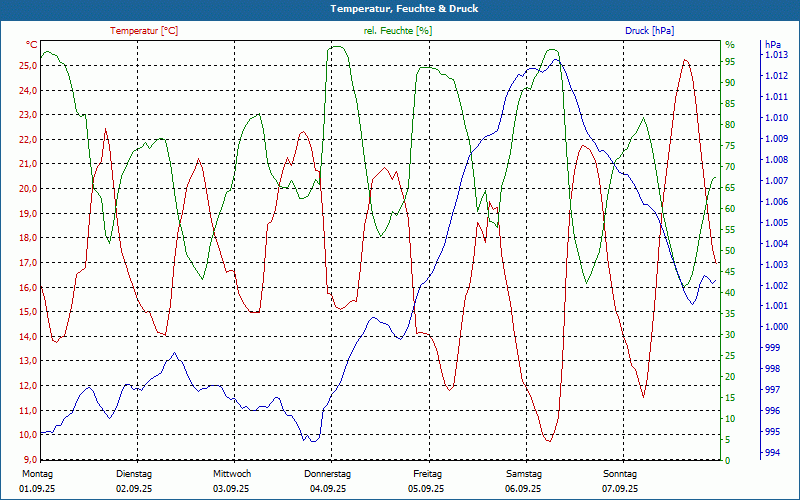Image resolution: width=800 pixels, height=500 pixels.
Task: Click the '°C' unit label on left axis
Action: pos(32,45)
